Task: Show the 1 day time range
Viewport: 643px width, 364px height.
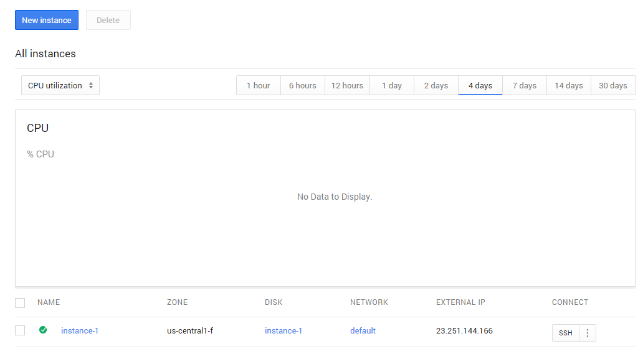Action: pyautogui.click(x=392, y=86)
